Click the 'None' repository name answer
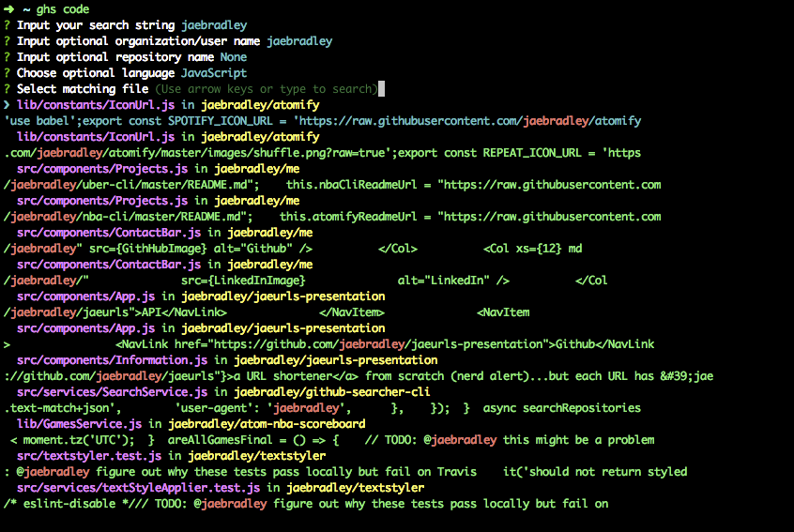The width and height of the screenshot is (794, 532). (234, 57)
